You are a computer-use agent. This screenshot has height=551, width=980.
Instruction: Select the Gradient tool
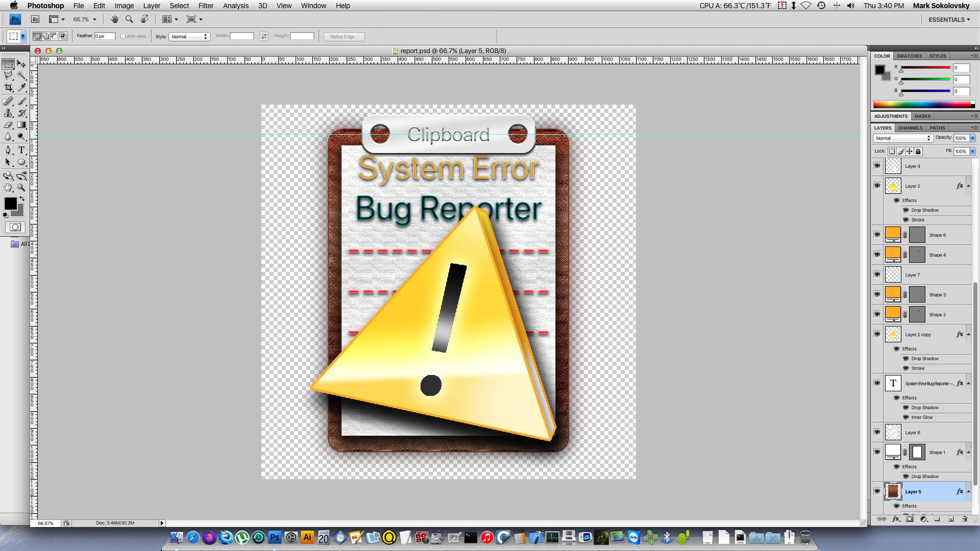[x=21, y=125]
